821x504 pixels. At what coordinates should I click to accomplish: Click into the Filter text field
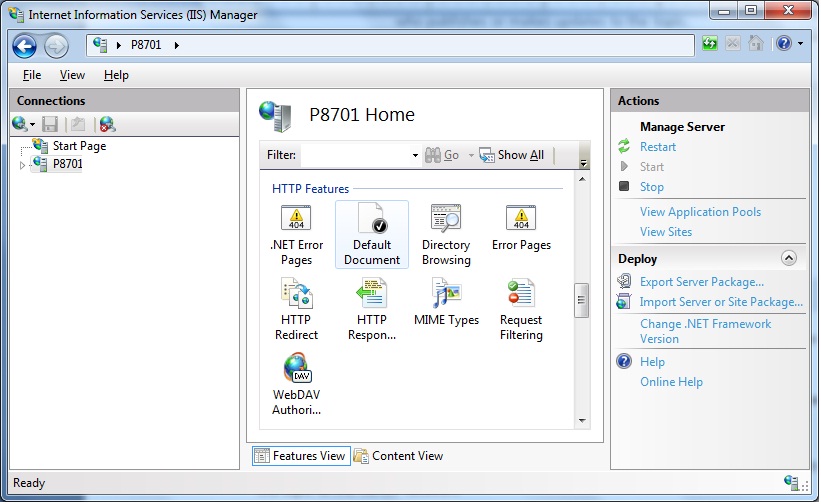point(356,155)
